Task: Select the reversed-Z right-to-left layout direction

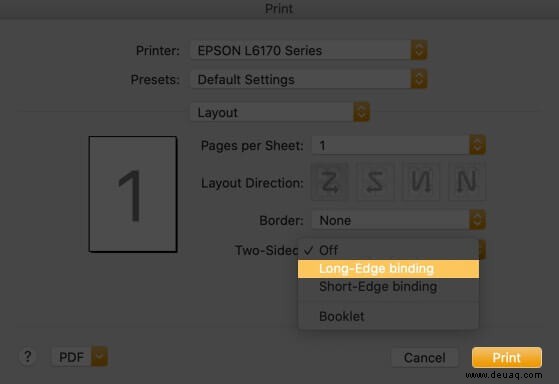Action: (x=375, y=182)
